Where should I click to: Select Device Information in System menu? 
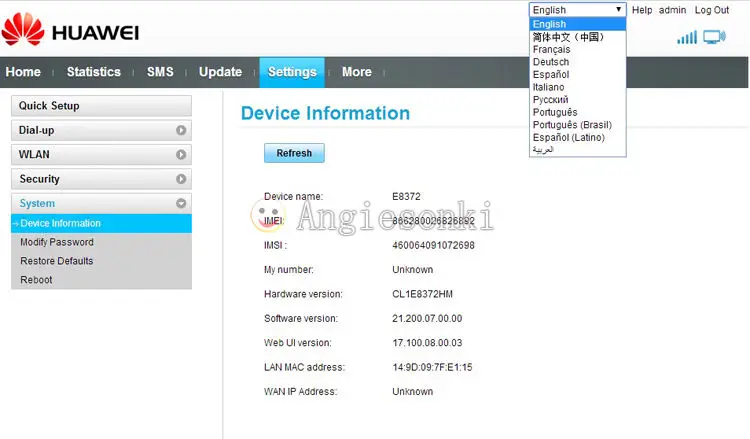point(101,223)
